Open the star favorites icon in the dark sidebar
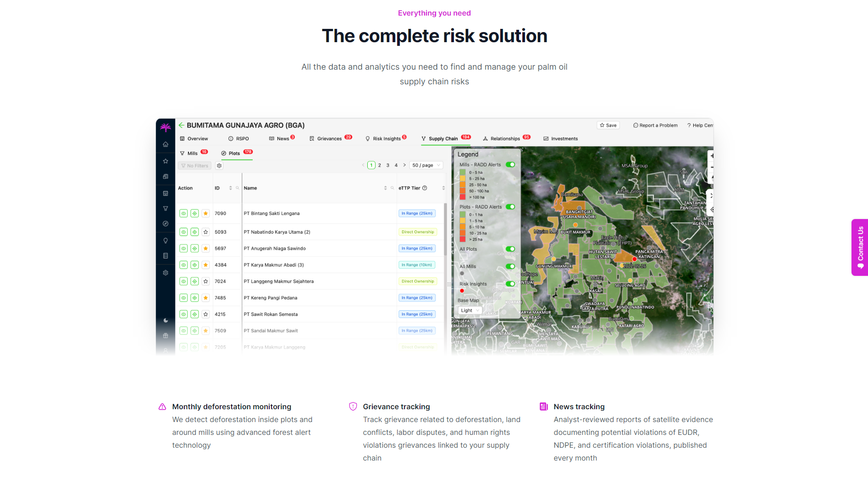868x494 pixels. click(x=166, y=161)
